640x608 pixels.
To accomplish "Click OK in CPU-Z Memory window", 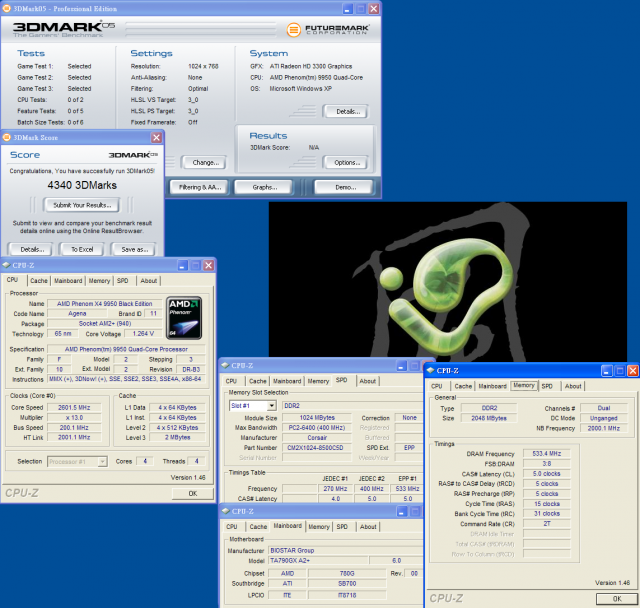I will (617, 599).
